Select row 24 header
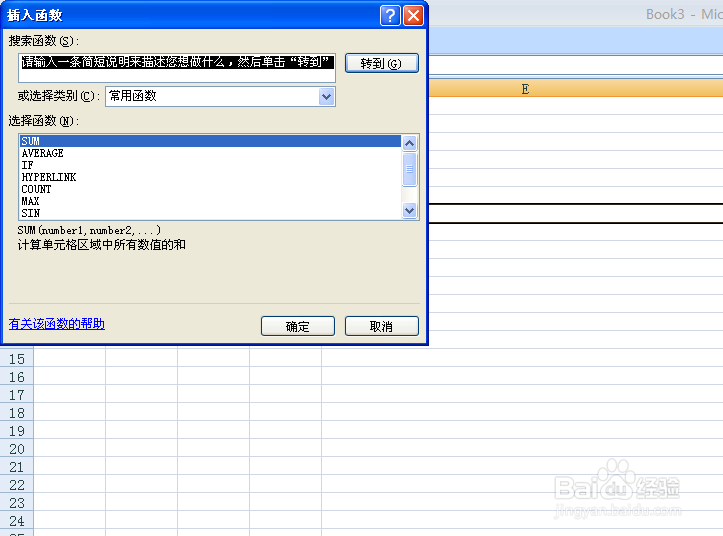The image size is (723, 536). click(17, 521)
